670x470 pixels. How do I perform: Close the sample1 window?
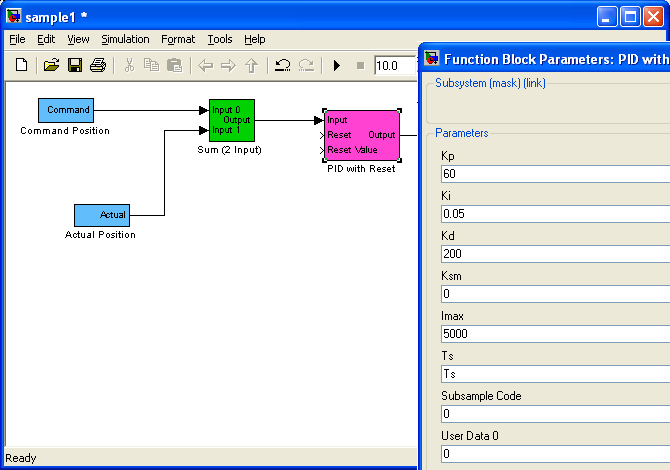[x=654, y=17]
